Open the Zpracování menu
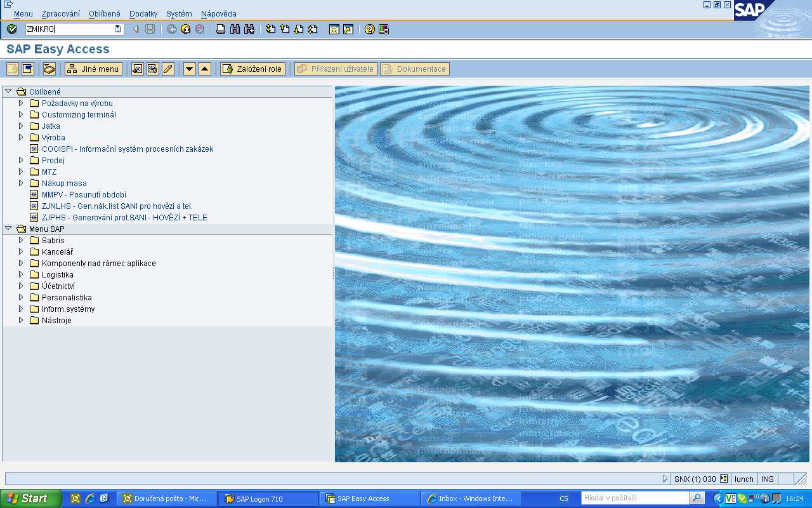 tap(61, 14)
